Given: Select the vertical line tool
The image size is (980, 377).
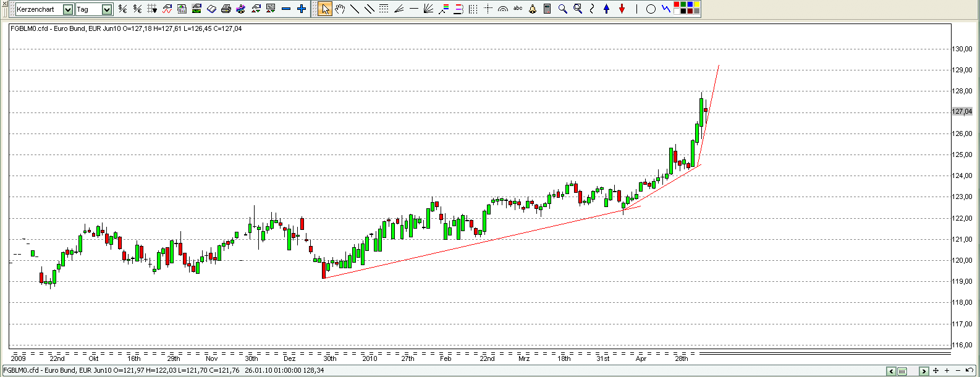Looking at the screenshot, I should pos(637,9).
